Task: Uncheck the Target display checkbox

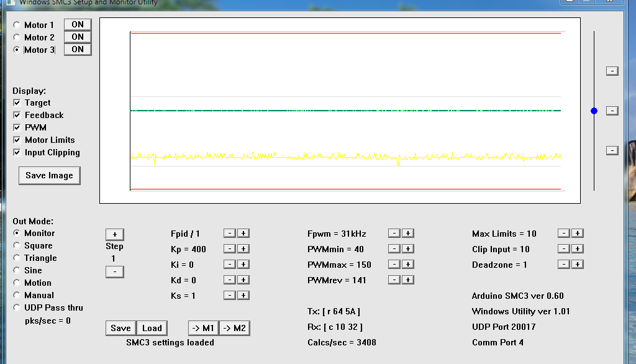Action: point(17,102)
